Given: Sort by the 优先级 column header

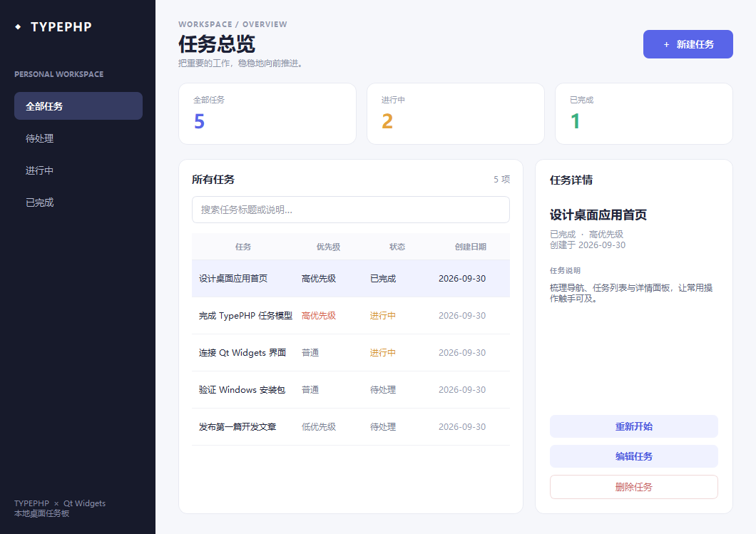Looking at the screenshot, I should 328,247.
